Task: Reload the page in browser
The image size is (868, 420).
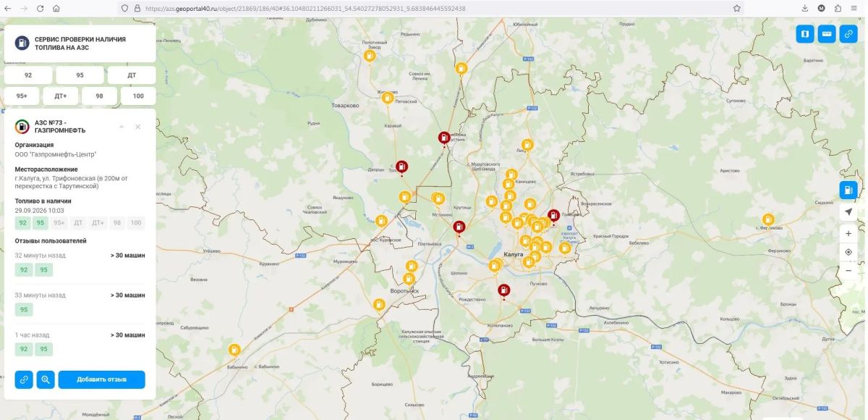Action: click(x=40, y=8)
